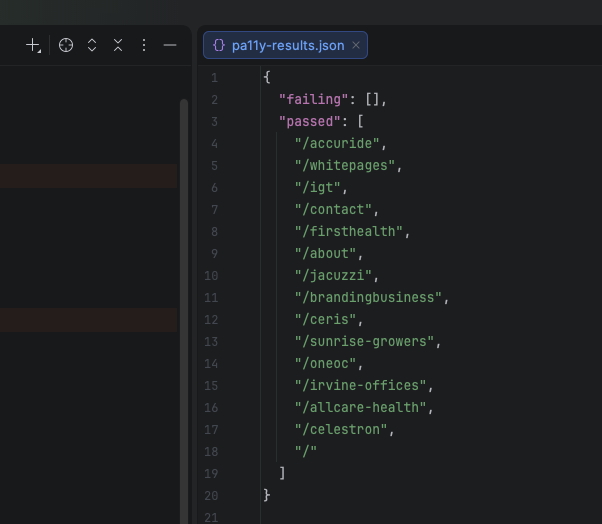Select the opened file crosshair icon
The height and width of the screenshot is (524, 602).
coord(66,45)
